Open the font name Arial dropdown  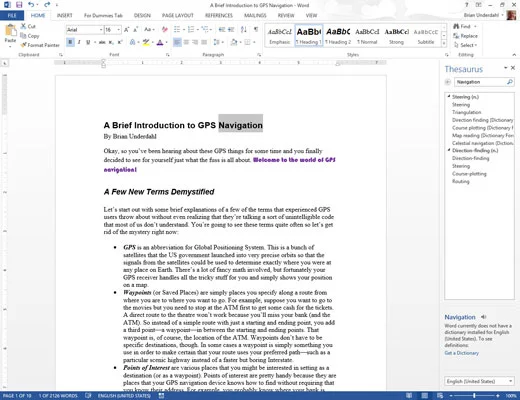tap(101, 30)
